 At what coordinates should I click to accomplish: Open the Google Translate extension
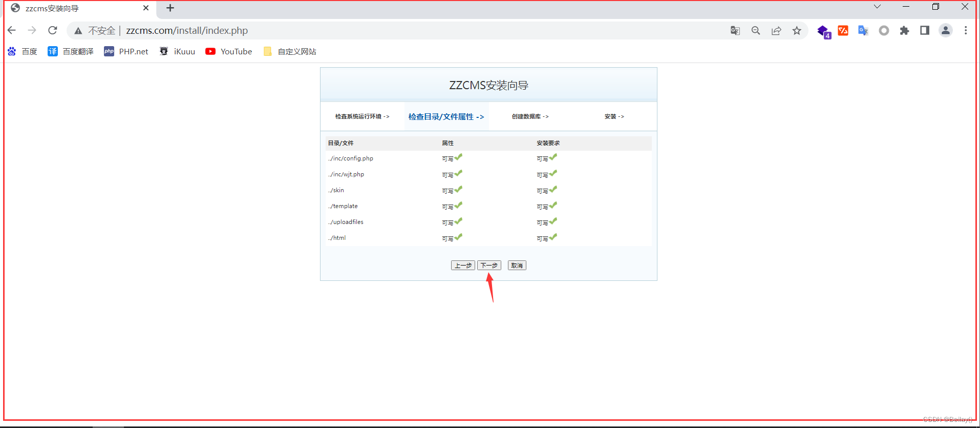(863, 31)
